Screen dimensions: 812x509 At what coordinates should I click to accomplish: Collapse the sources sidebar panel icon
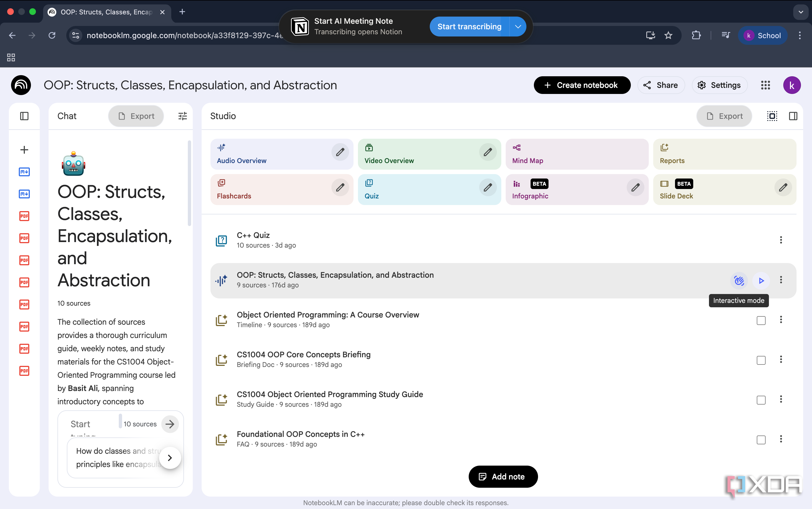point(24,116)
